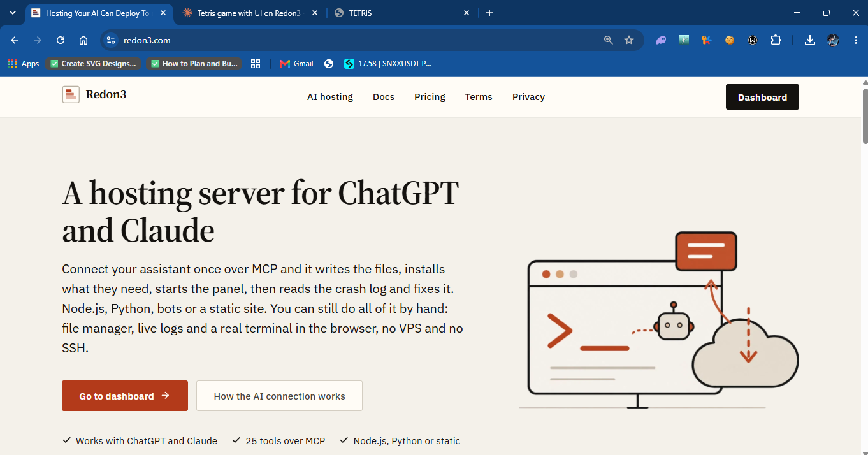Open the SNXXUSDT bookmark
This screenshot has height=455, width=868.
click(388, 64)
